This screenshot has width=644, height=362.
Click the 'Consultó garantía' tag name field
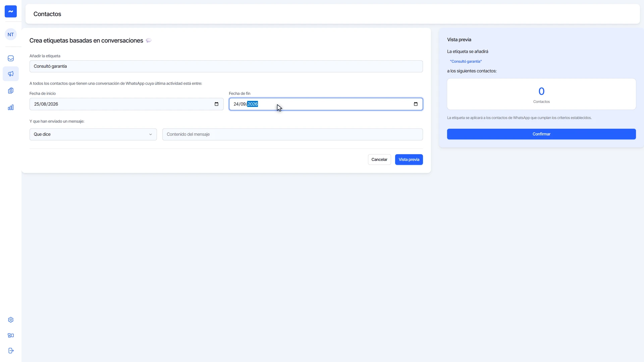pos(226,66)
